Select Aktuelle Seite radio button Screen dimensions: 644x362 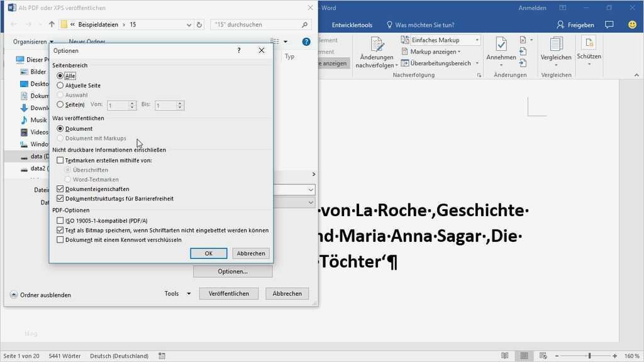pos(60,85)
